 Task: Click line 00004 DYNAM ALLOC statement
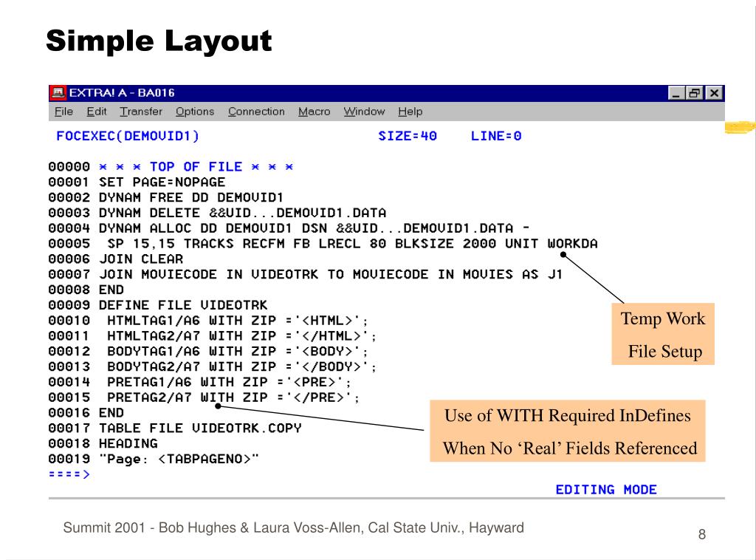289,228
